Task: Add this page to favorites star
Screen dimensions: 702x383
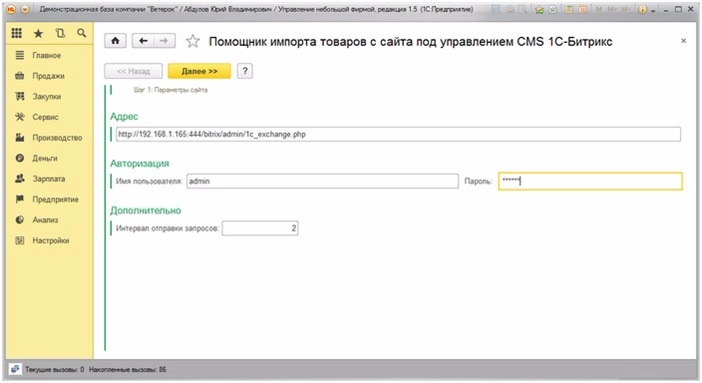Action: coord(193,41)
